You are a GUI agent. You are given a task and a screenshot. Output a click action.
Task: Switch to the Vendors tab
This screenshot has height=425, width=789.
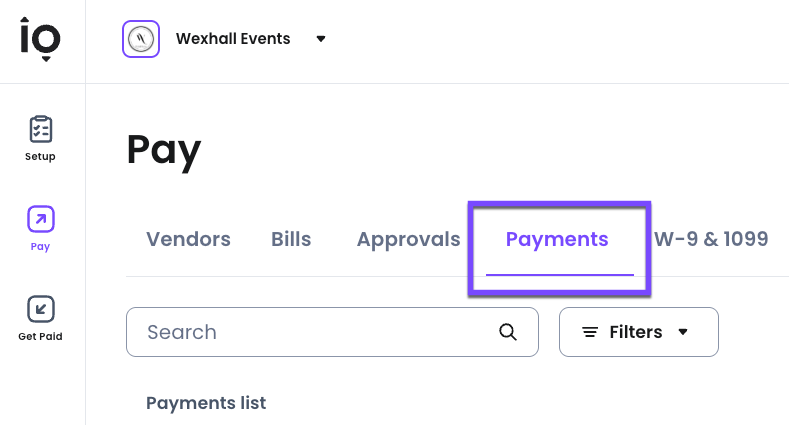(188, 240)
